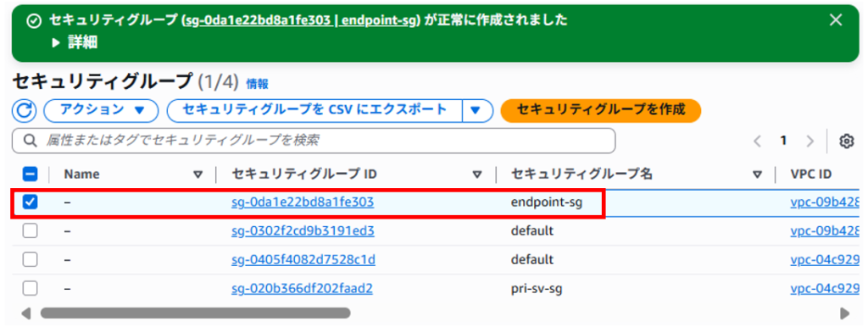Screen dimensions: 868x327
Task: Click the search magnifier icon
Action: [x=31, y=141]
